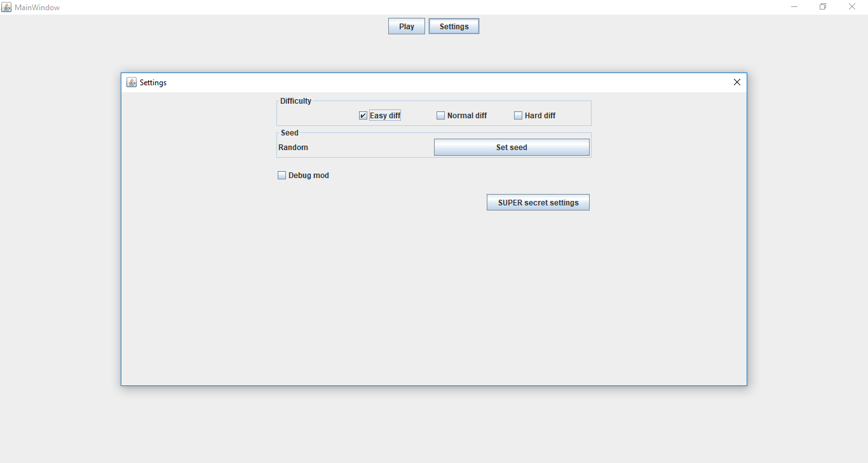
Task: Click the Settings dialog title text
Action: point(153,83)
